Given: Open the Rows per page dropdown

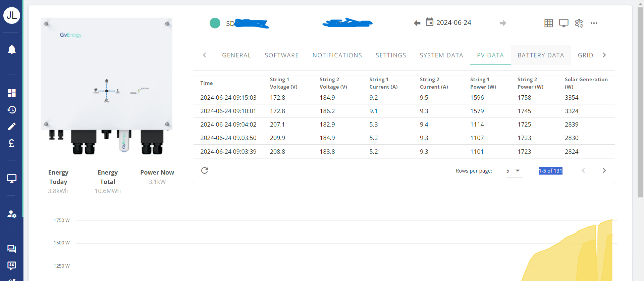Looking at the screenshot, I should coord(514,171).
